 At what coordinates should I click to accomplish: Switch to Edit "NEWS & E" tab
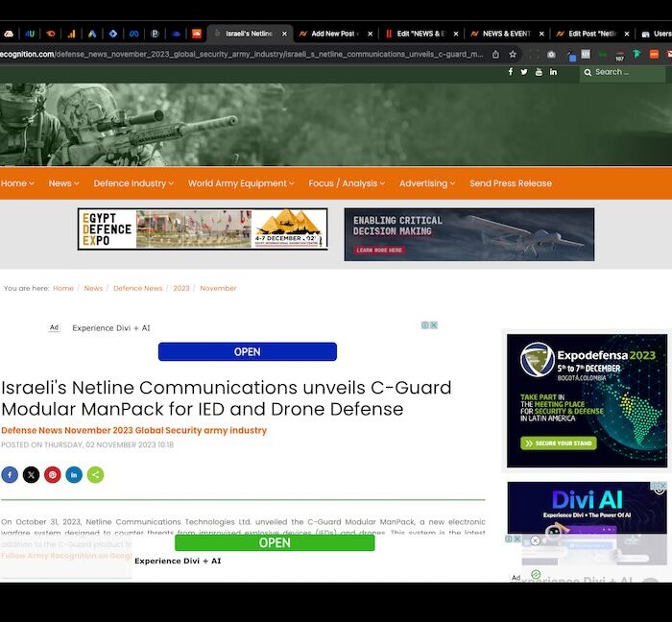pos(421,34)
